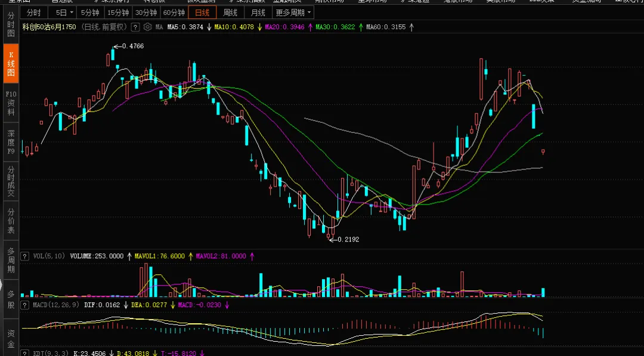Select the 15分钟 period tab
The image size is (644, 356).
point(118,13)
